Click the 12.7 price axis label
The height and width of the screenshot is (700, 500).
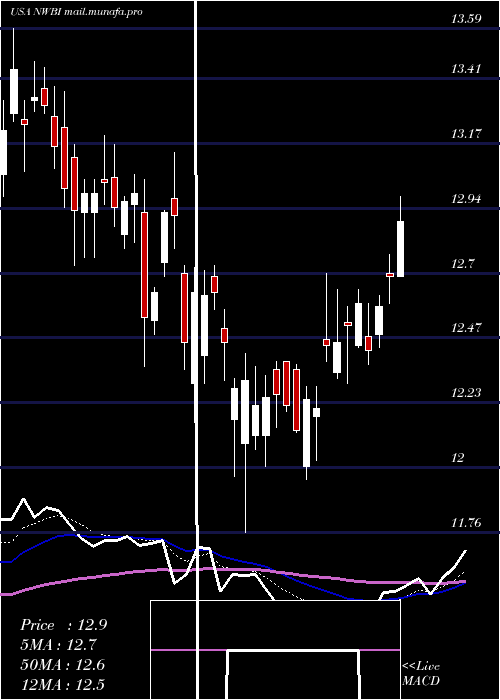click(x=462, y=264)
